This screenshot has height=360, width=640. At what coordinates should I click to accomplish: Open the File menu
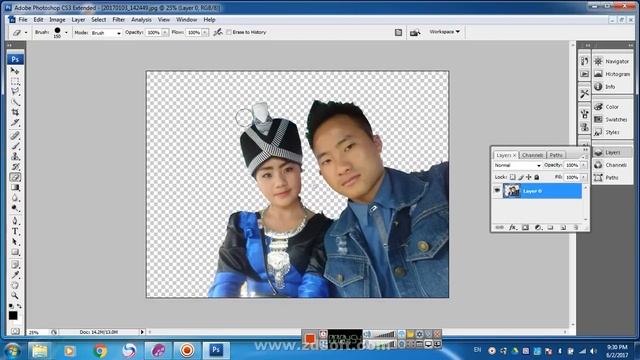tap(23, 20)
